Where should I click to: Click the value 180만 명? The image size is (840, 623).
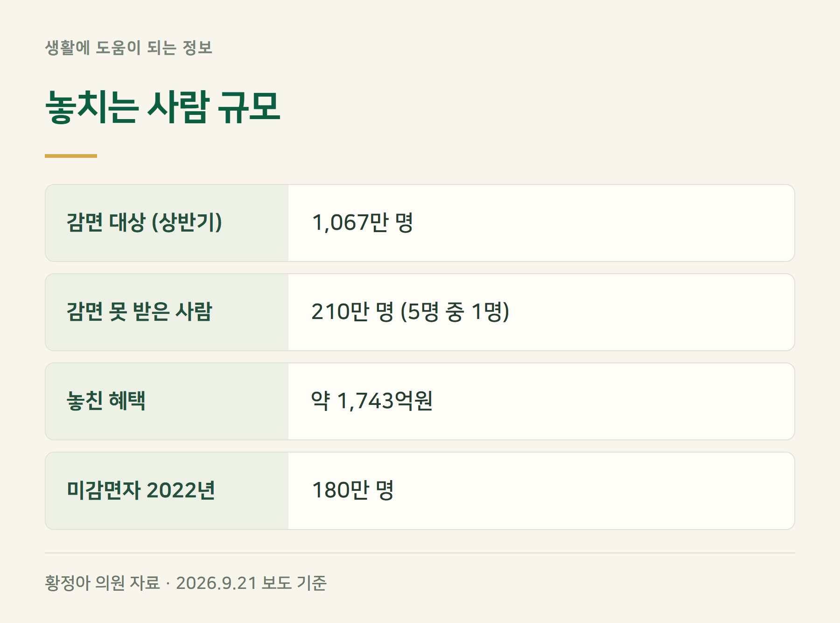click(353, 490)
